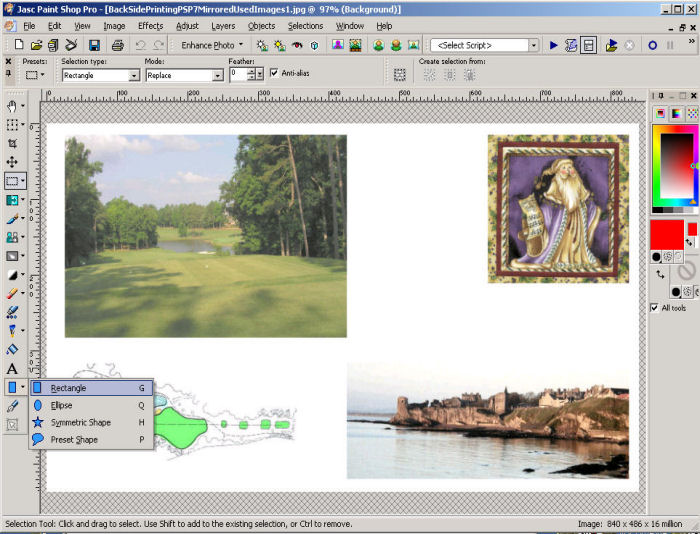Open the Mode Replace dropdown

pyautogui.click(x=218, y=75)
